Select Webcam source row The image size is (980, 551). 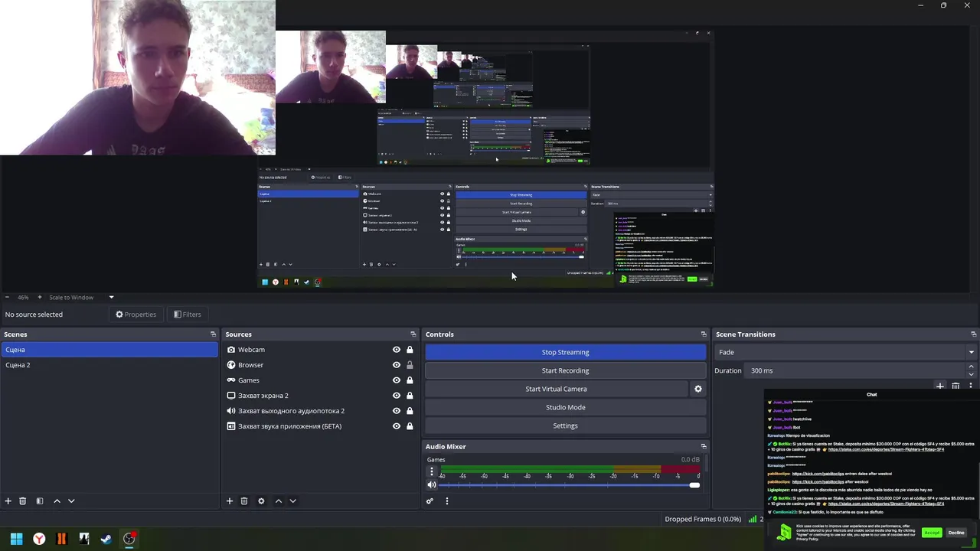(x=320, y=350)
